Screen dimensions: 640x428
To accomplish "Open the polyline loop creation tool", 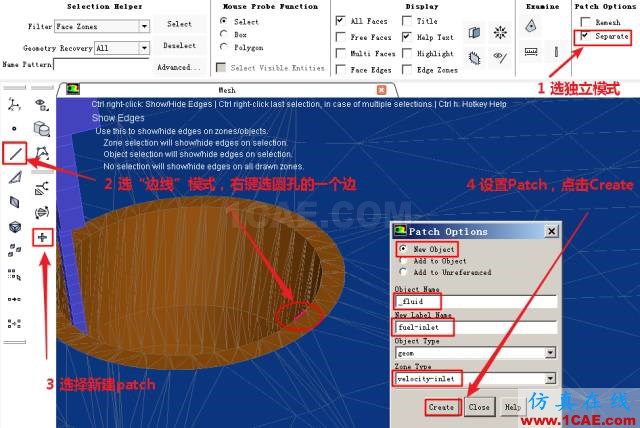I will (42, 153).
